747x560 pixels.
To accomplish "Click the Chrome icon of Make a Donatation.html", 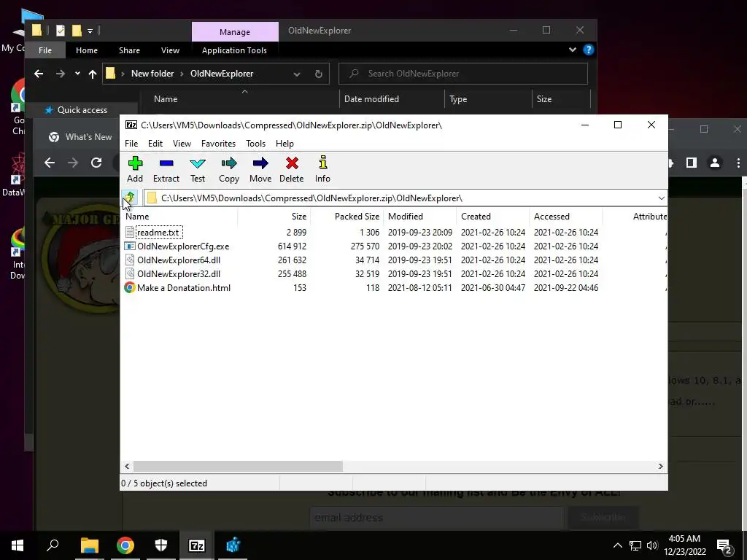I will tap(130, 287).
